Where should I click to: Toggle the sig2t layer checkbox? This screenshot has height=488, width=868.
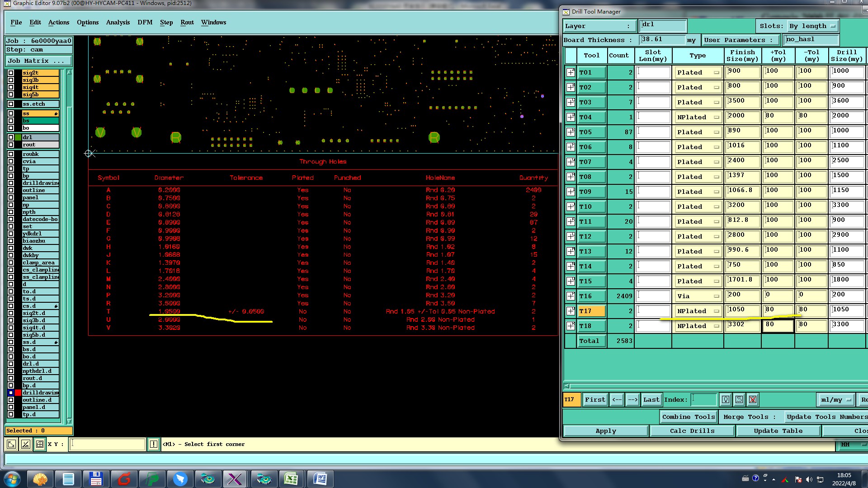11,73
